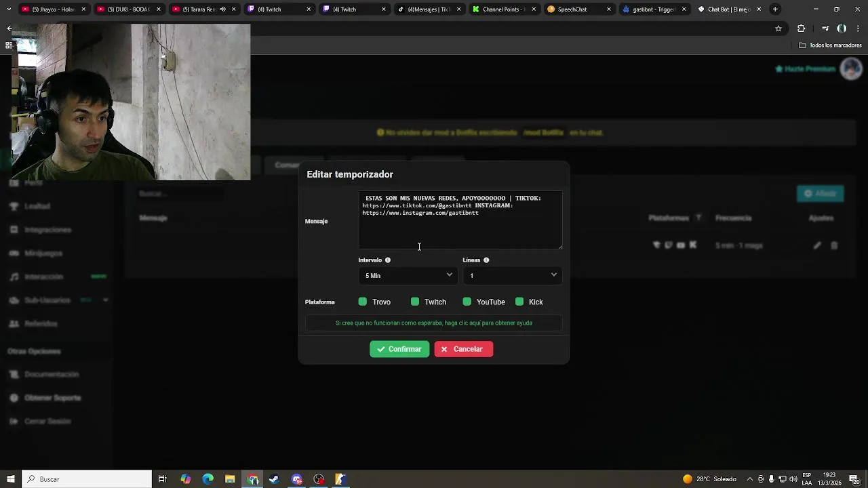Open Task View on the taskbar
Viewport: 868px width, 488px height.
[163, 479]
